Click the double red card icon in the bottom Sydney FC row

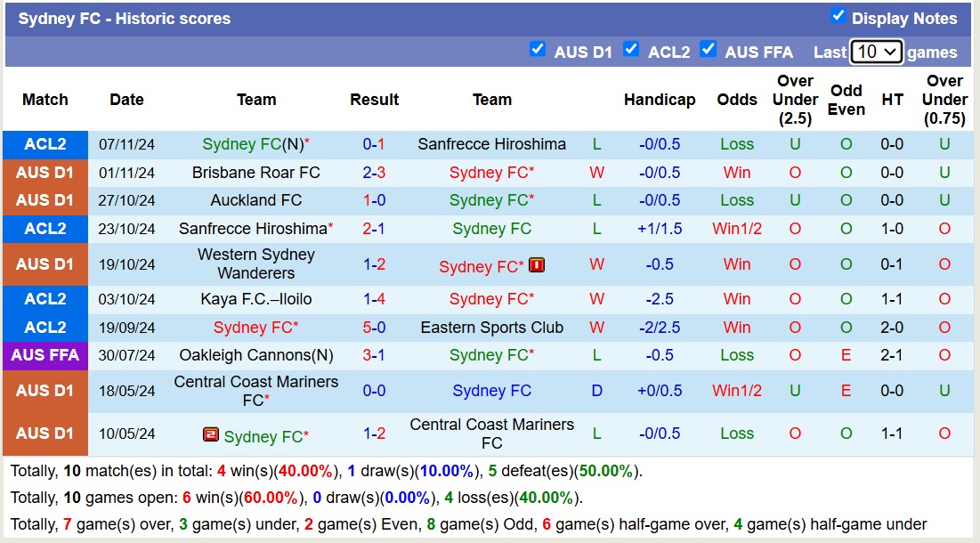[210, 435]
